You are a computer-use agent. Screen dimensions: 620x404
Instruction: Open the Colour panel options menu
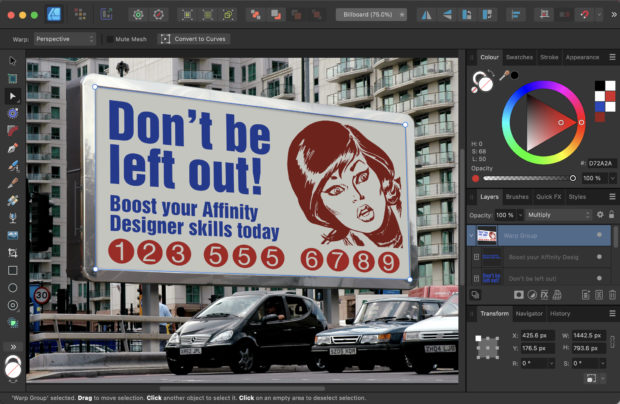point(612,57)
